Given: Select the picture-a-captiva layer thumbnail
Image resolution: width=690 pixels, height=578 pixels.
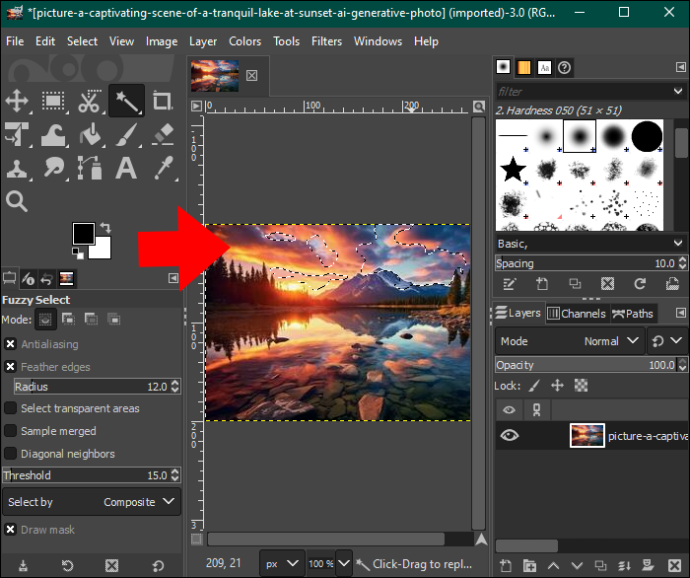Looking at the screenshot, I should pyautogui.click(x=587, y=436).
